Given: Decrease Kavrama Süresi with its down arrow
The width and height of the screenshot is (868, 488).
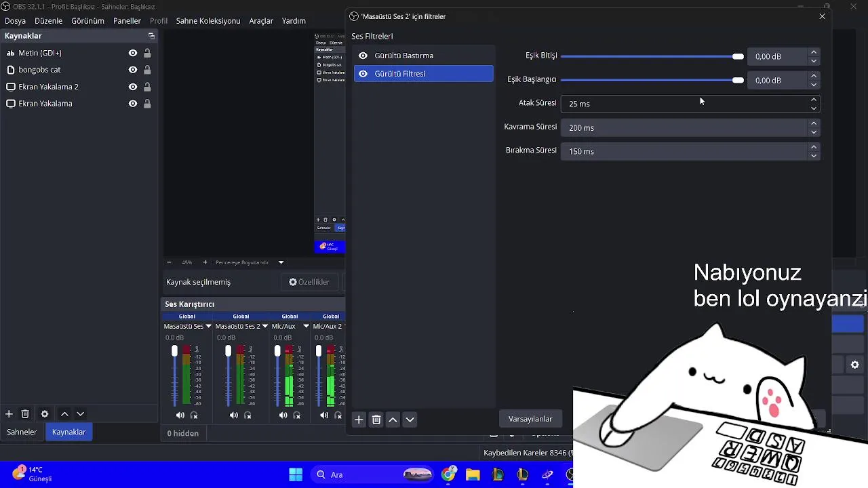Looking at the screenshot, I should coord(814,131).
